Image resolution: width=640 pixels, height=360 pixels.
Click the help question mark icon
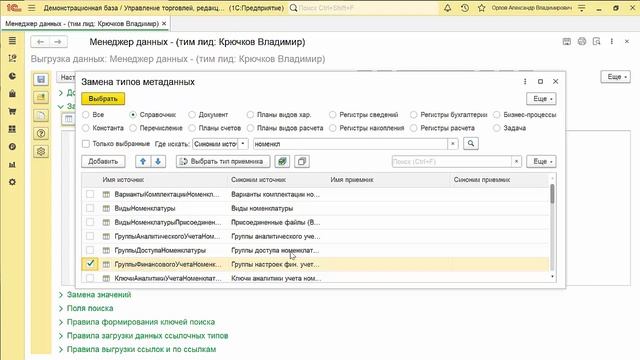point(41,133)
